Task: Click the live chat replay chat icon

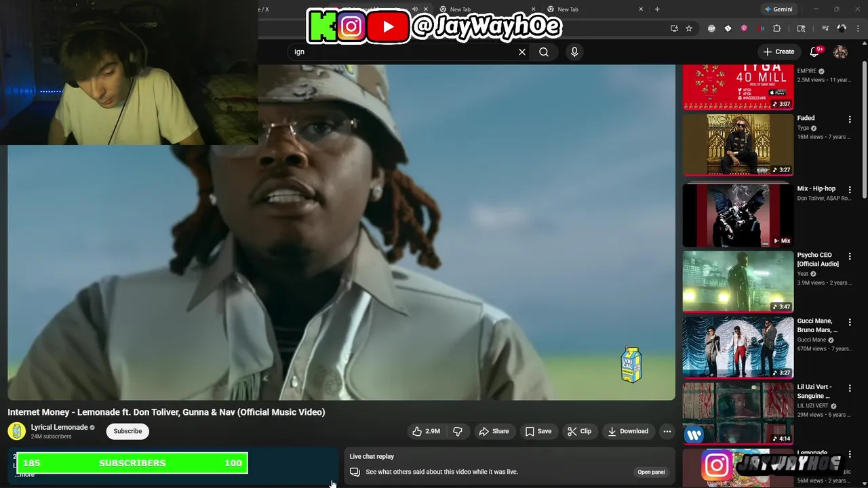Action: [x=355, y=472]
